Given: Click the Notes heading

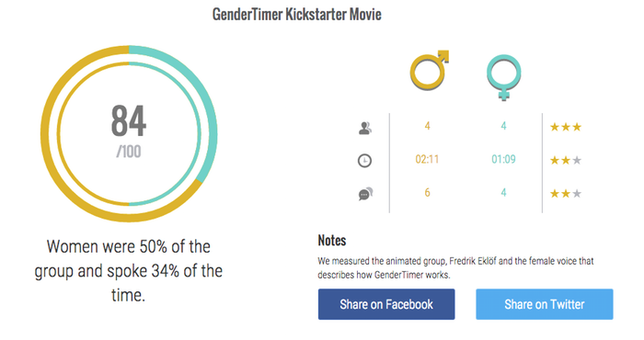Looking at the screenshot, I should (332, 240).
